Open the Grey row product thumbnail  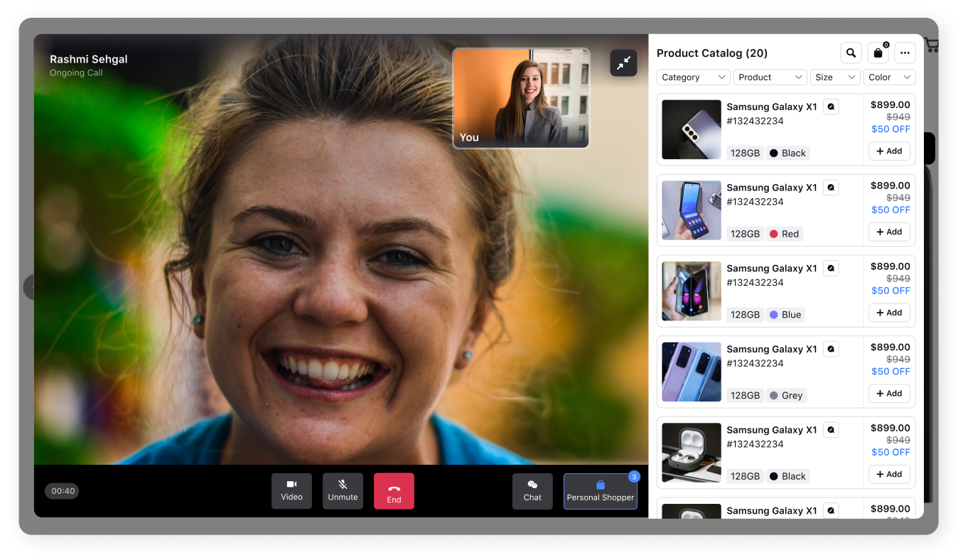tap(692, 372)
